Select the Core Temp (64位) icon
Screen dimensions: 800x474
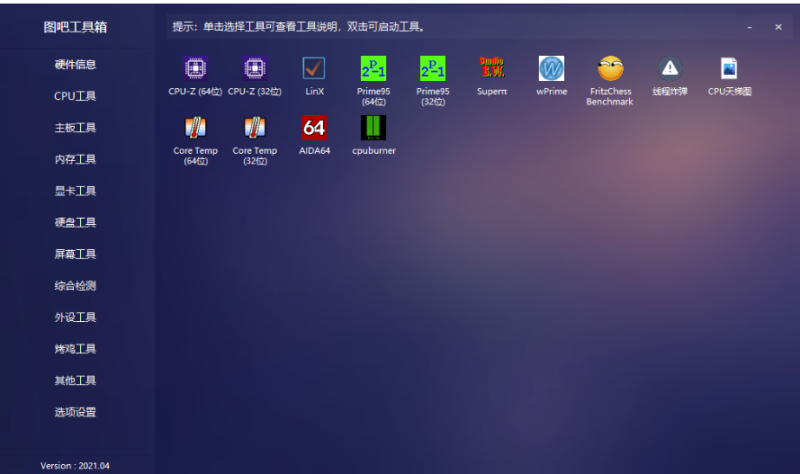pyautogui.click(x=195, y=128)
